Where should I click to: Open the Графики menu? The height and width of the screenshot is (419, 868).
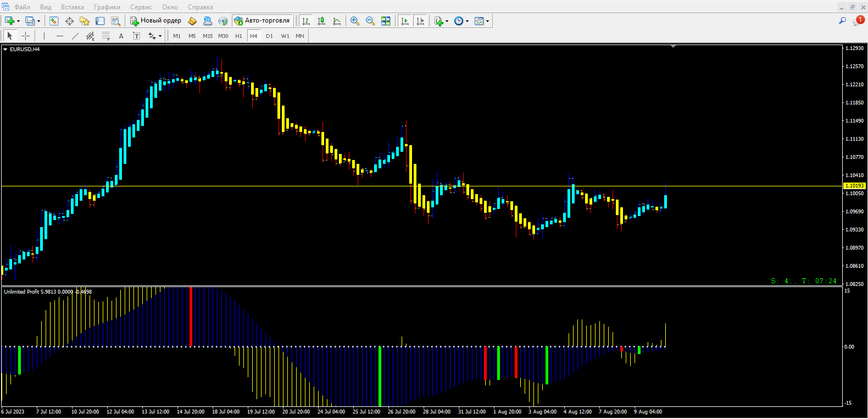click(x=107, y=7)
